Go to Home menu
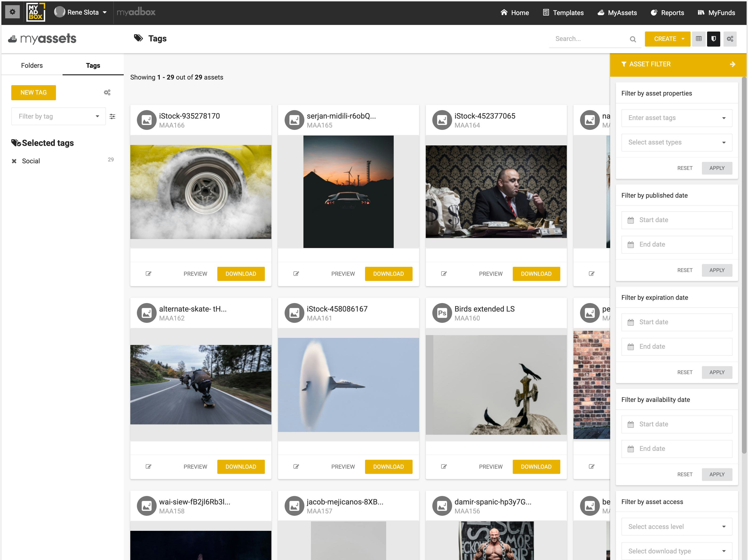Screen dimensions: 748x560 [x=515, y=12]
